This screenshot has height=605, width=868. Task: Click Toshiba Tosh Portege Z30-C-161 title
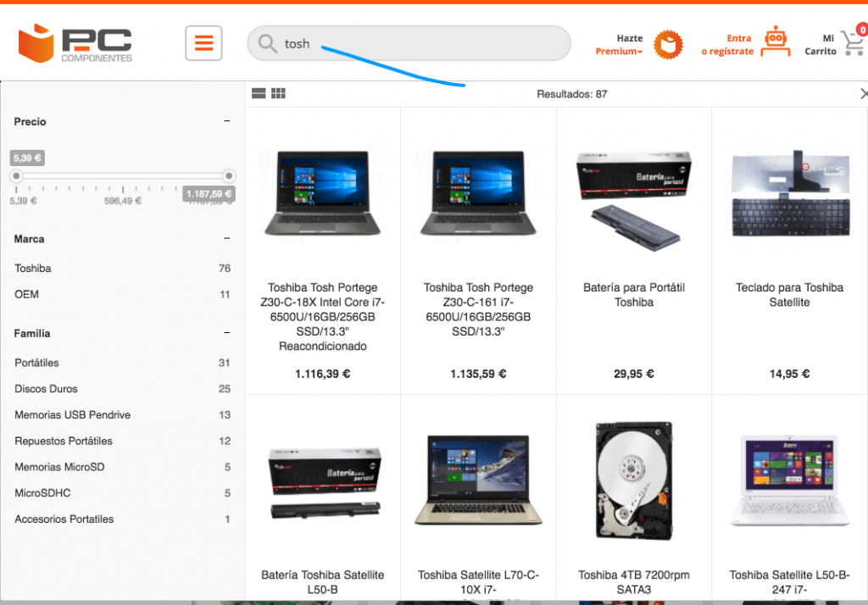pos(478,309)
